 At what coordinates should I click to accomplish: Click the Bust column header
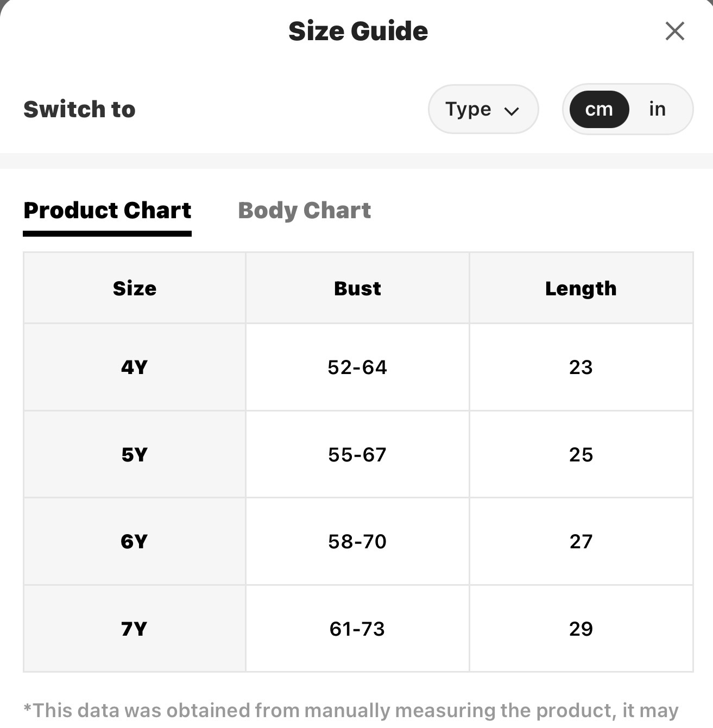357,288
